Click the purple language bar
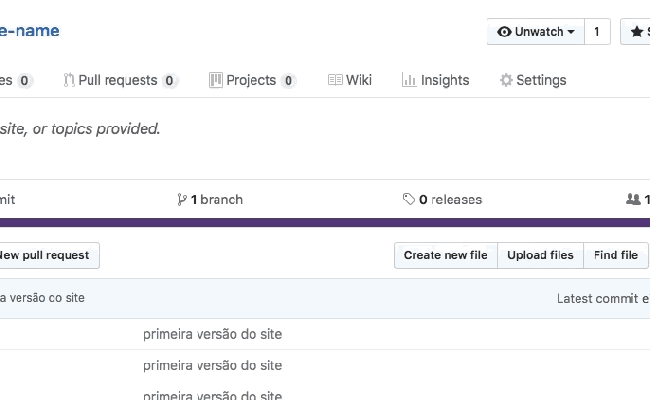The image size is (650, 400). 325,223
